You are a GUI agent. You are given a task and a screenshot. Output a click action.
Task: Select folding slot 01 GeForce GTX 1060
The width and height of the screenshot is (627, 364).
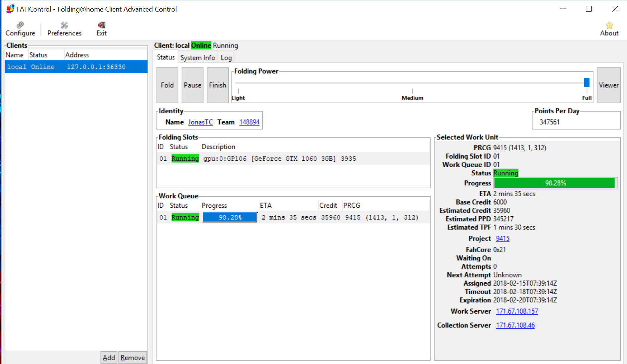(293, 159)
